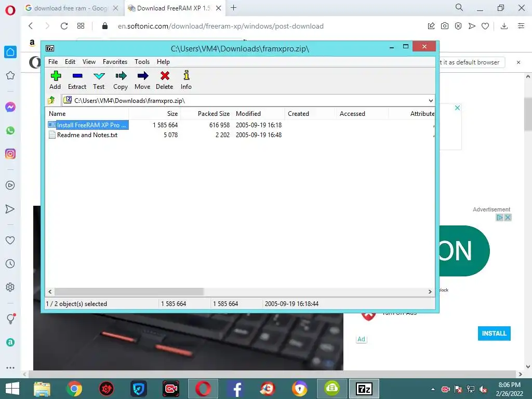Extract files using the Extract icon
Screen dimensions: 532x399
point(77,80)
